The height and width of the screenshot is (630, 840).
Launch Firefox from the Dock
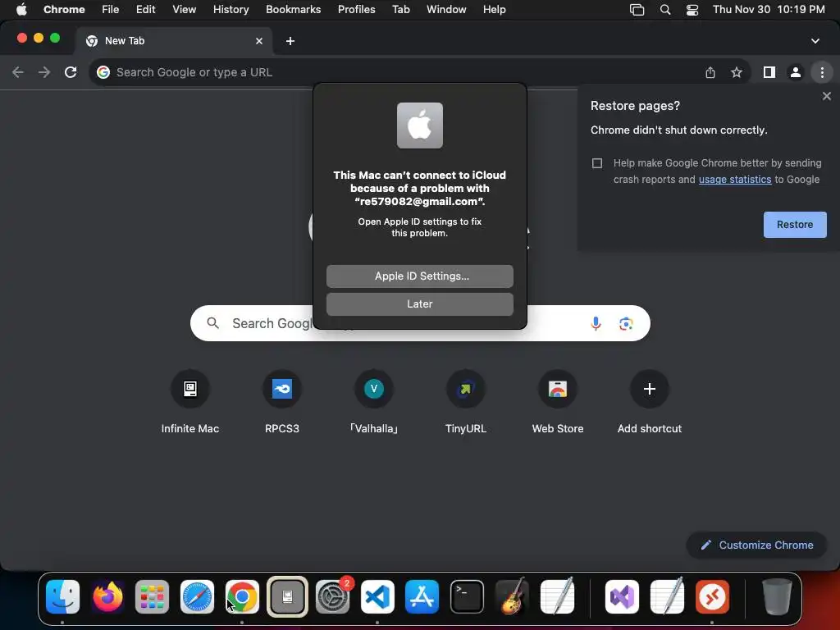tap(107, 596)
